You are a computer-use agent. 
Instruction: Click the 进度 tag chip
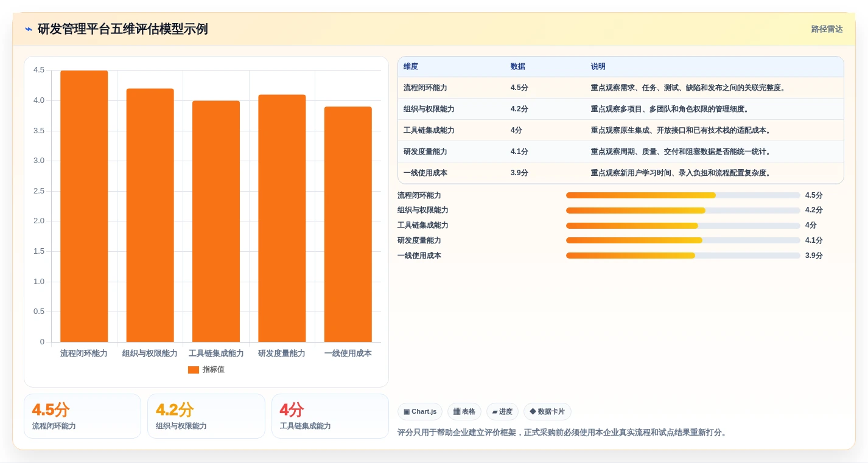(x=502, y=412)
